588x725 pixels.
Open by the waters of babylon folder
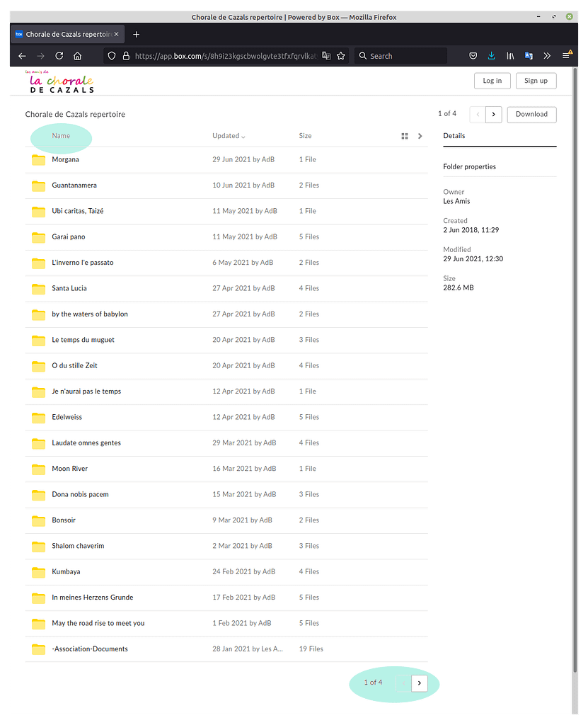click(x=90, y=314)
